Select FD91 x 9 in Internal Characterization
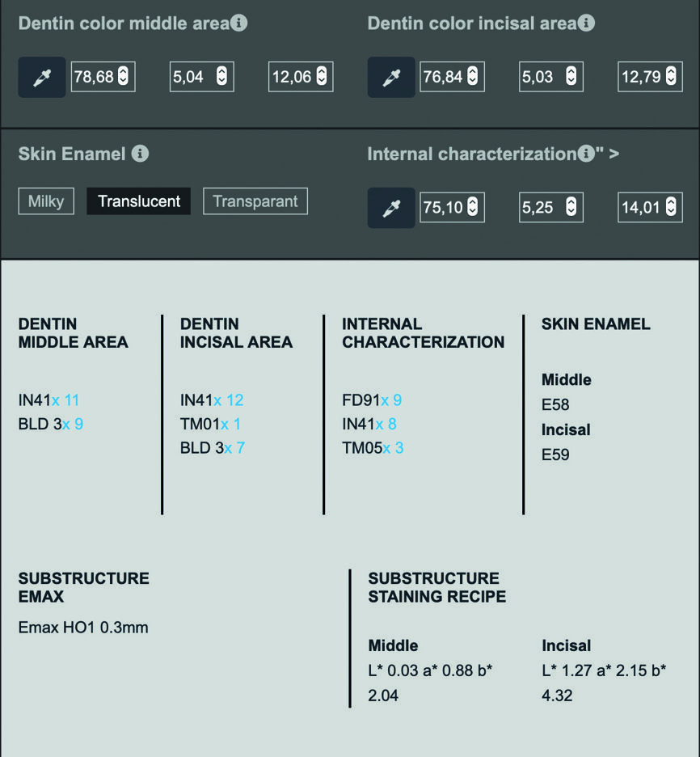This screenshot has width=700, height=757. [372, 400]
